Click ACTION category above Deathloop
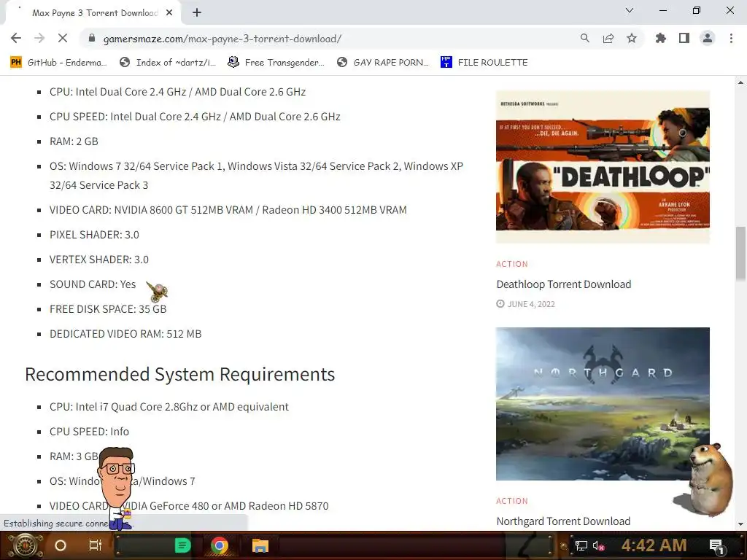747x560 pixels. pyautogui.click(x=511, y=264)
